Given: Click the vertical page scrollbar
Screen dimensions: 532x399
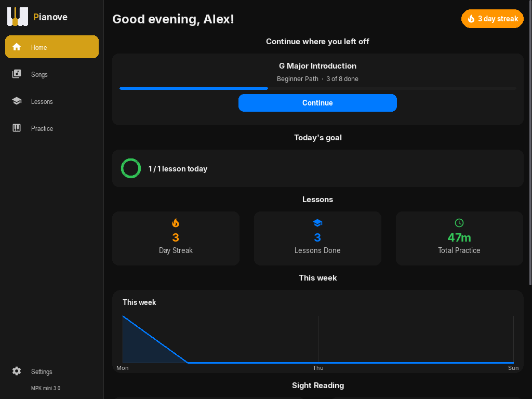Looking at the screenshot, I should (530, 142).
